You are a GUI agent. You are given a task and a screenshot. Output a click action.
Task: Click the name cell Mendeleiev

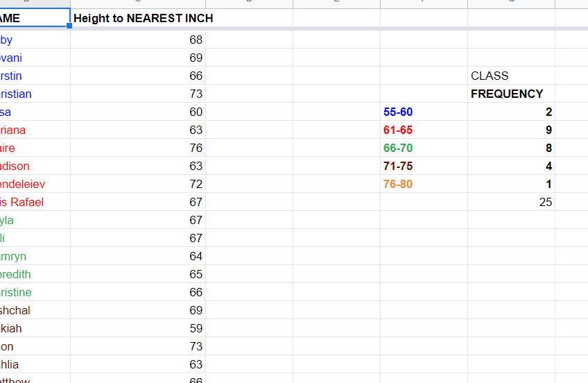point(35,184)
